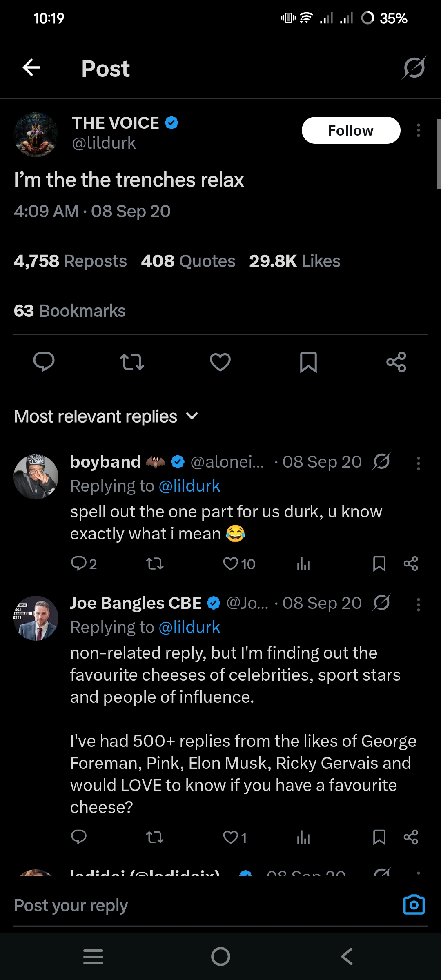Share the main post via share icon
This screenshot has height=980, width=441.
pyautogui.click(x=396, y=362)
